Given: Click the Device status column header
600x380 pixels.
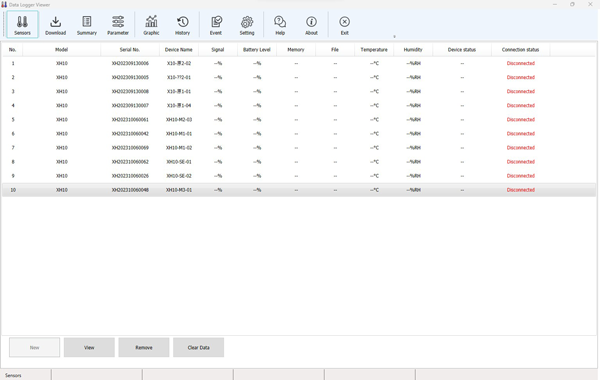Looking at the screenshot, I should 462,50.
